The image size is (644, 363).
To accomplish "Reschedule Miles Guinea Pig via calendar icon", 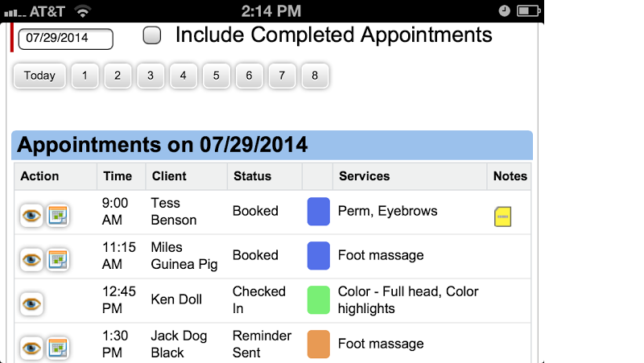I will click(57, 260).
